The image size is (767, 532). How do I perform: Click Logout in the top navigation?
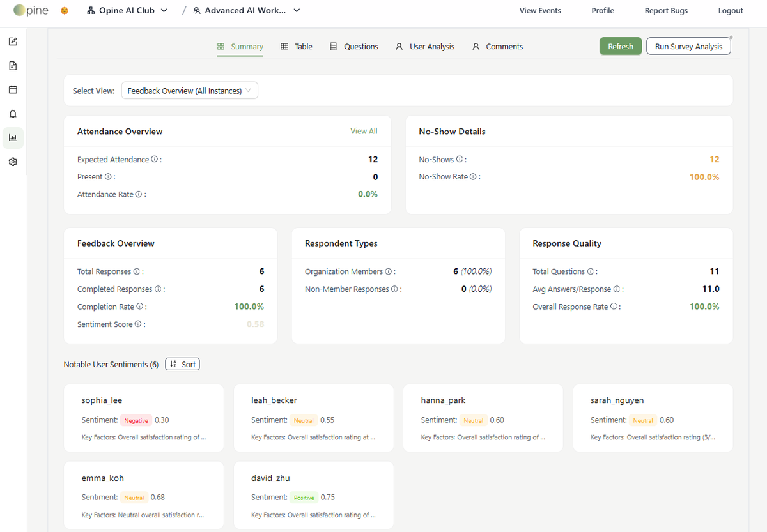pyautogui.click(x=731, y=11)
